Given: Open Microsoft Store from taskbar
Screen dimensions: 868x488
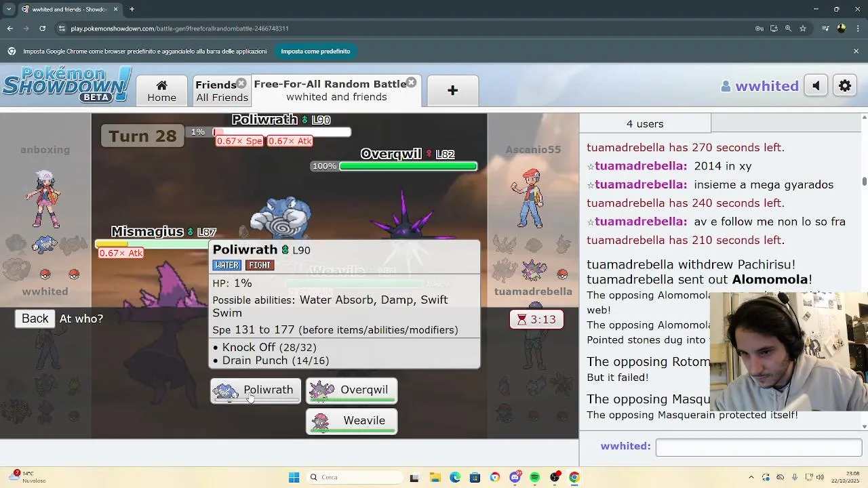Looking at the screenshot, I should click(x=475, y=477).
